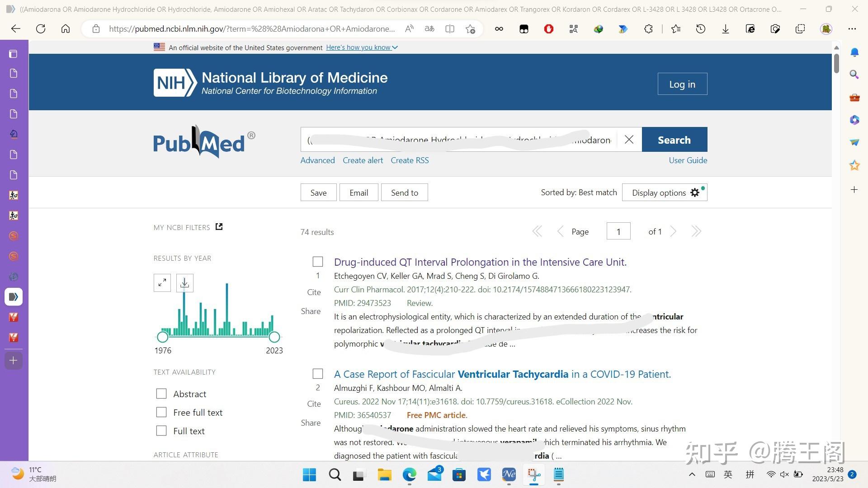Open browser history clock icon
Image resolution: width=868 pixels, height=488 pixels.
[701, 29]
